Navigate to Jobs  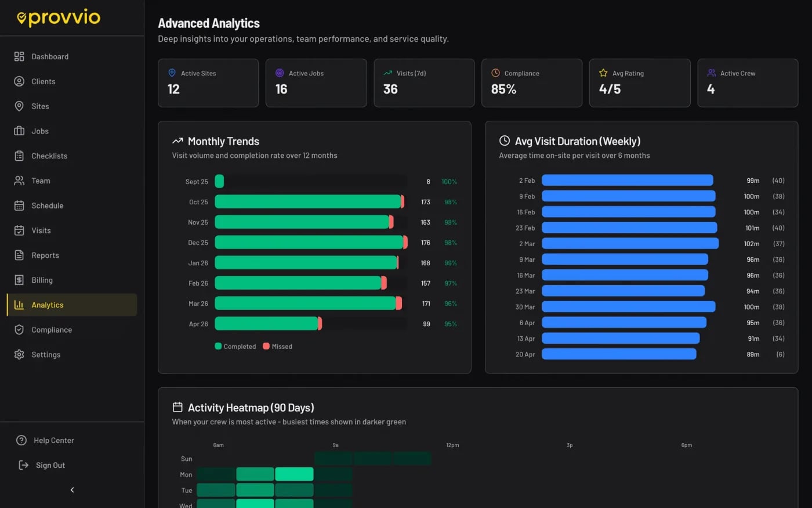click(x=72, y=131)
